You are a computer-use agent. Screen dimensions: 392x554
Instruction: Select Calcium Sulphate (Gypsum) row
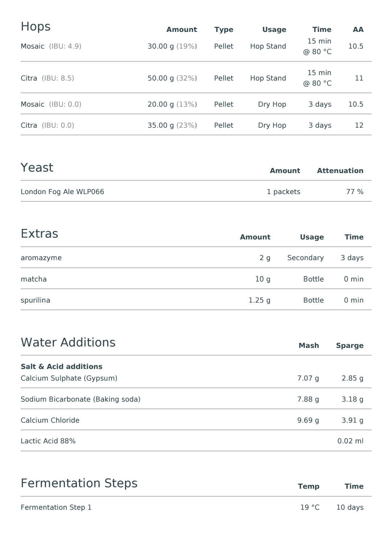click(x=196, y=378)
